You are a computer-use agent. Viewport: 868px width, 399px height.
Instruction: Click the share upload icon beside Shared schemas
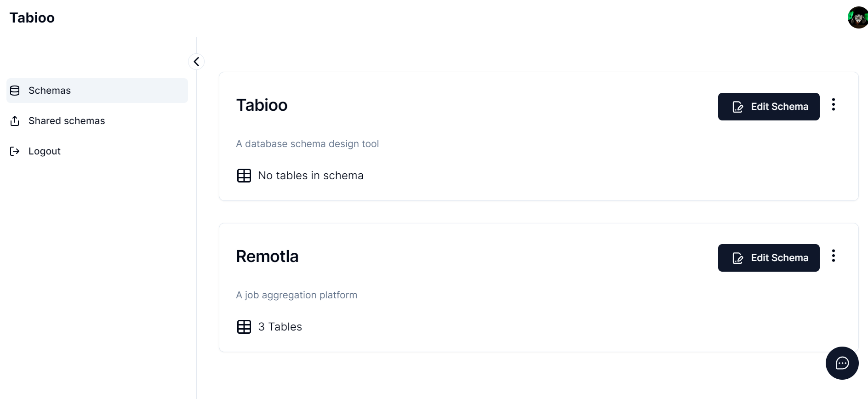click(15, 121)
